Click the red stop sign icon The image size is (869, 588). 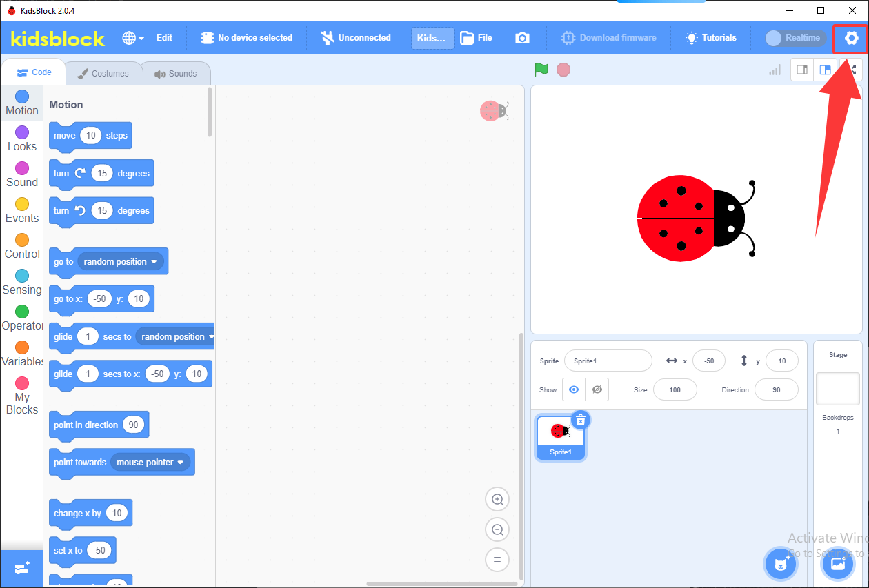[563, 70]
